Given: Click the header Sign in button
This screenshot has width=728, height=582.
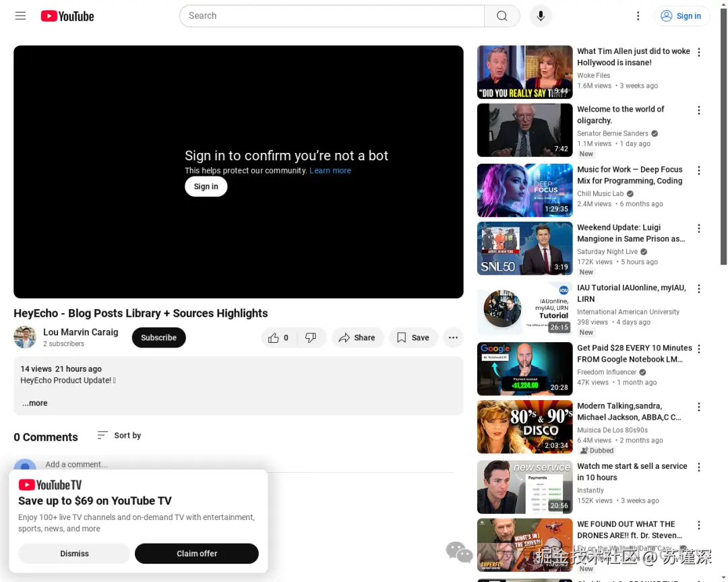Looking at the screenshot, I should click(x=681, y=15).
